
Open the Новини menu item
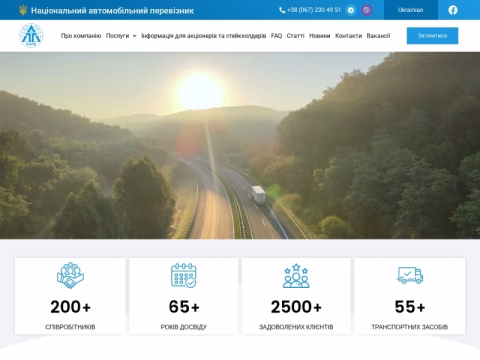pyautogui.click(x=320, y=36)
